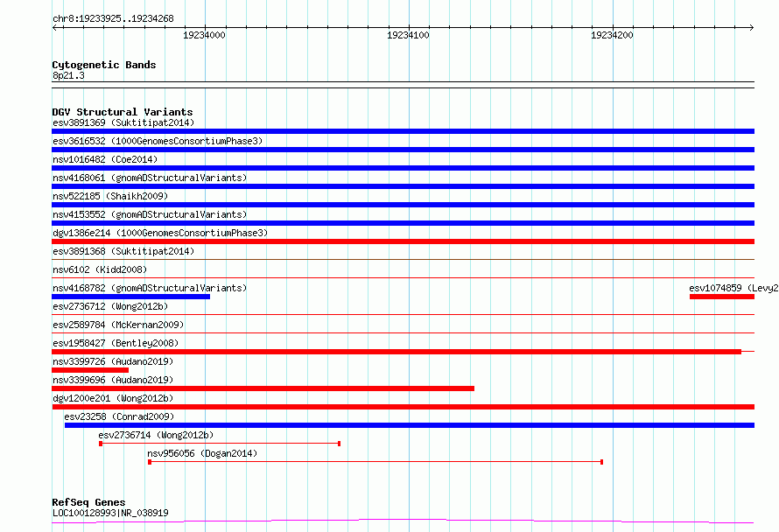Select the nsv6102 (Kidd2008) label

(100, 269)
